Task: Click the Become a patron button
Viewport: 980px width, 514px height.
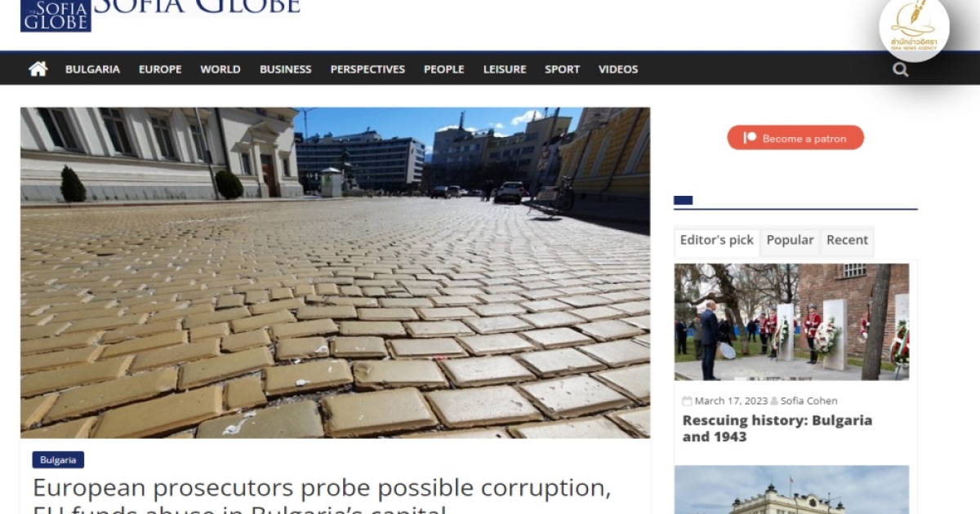Action: [795, 138]
